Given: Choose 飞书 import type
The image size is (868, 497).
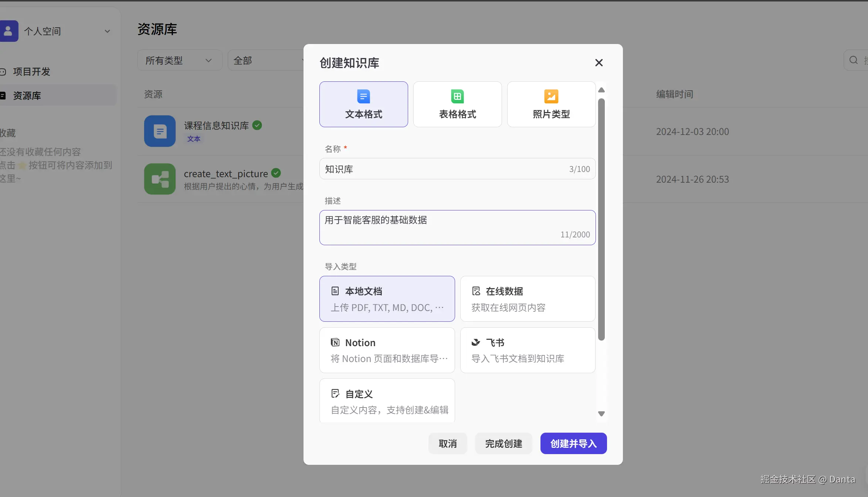Looking at the screenshot, I should 528,350.
